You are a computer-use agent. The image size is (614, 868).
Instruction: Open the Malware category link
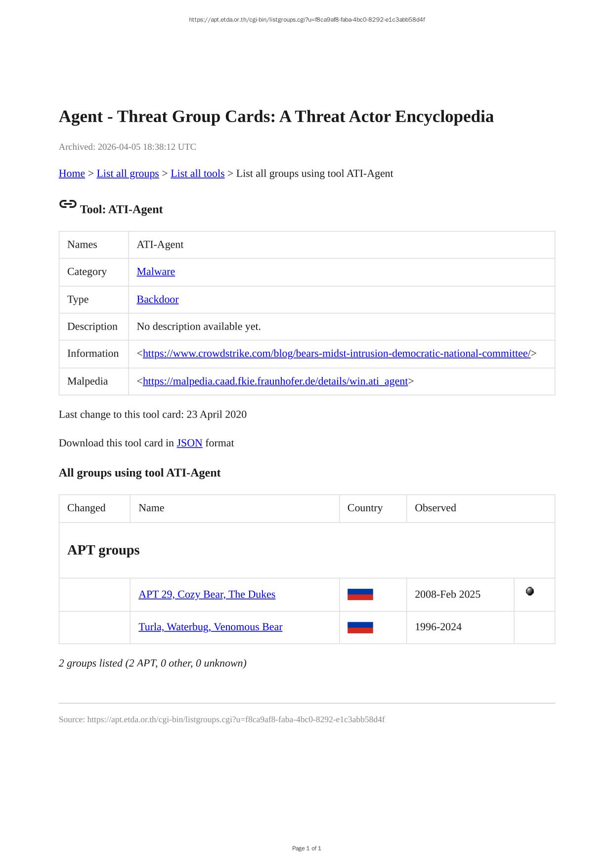[156, 272]
